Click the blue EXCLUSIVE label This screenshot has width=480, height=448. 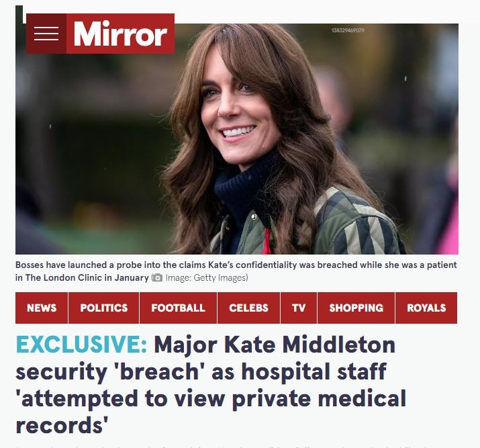click(x=81, y=345)
